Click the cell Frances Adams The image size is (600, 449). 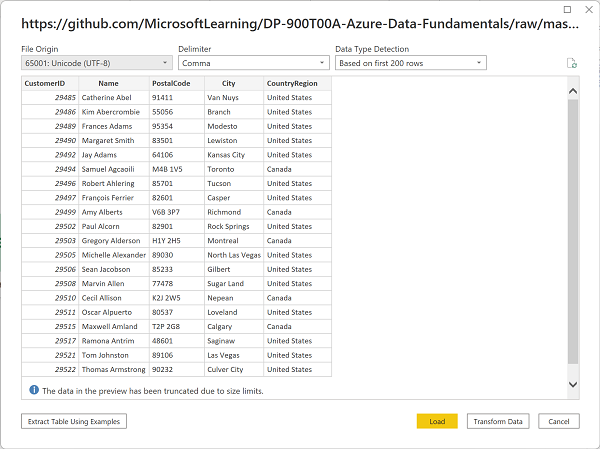point(114,126)
